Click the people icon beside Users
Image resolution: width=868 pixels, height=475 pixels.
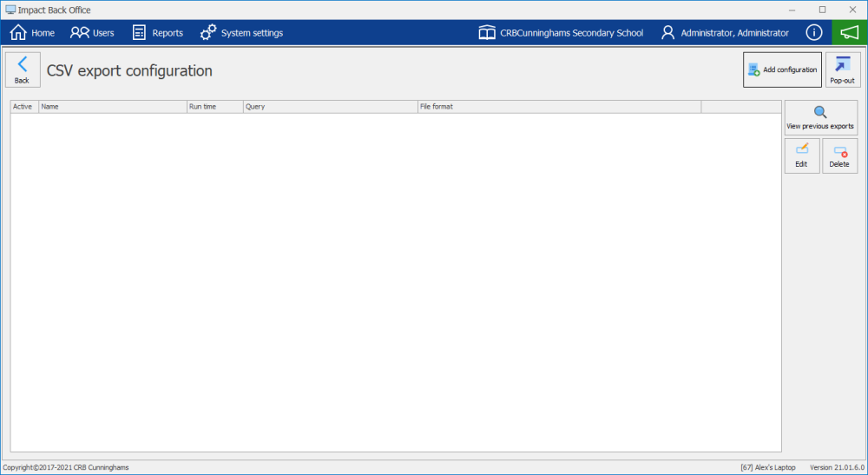[79, 33]
